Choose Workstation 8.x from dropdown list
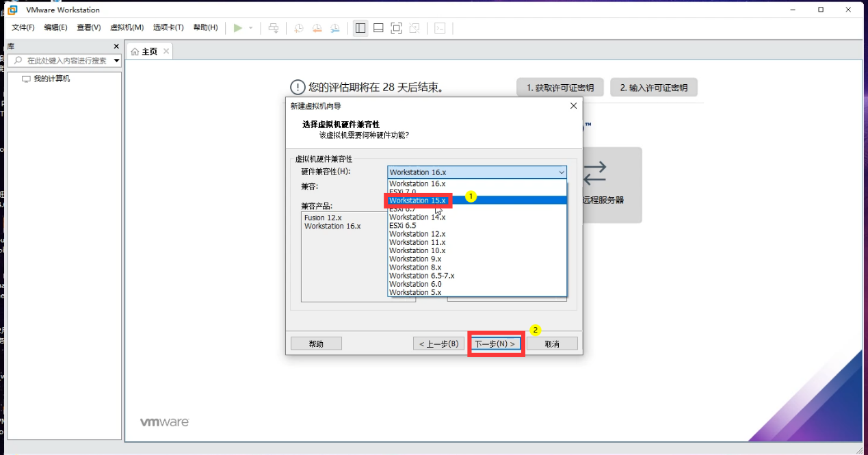The width and height of the screenshot is (868, 455). tap(477, 268)
